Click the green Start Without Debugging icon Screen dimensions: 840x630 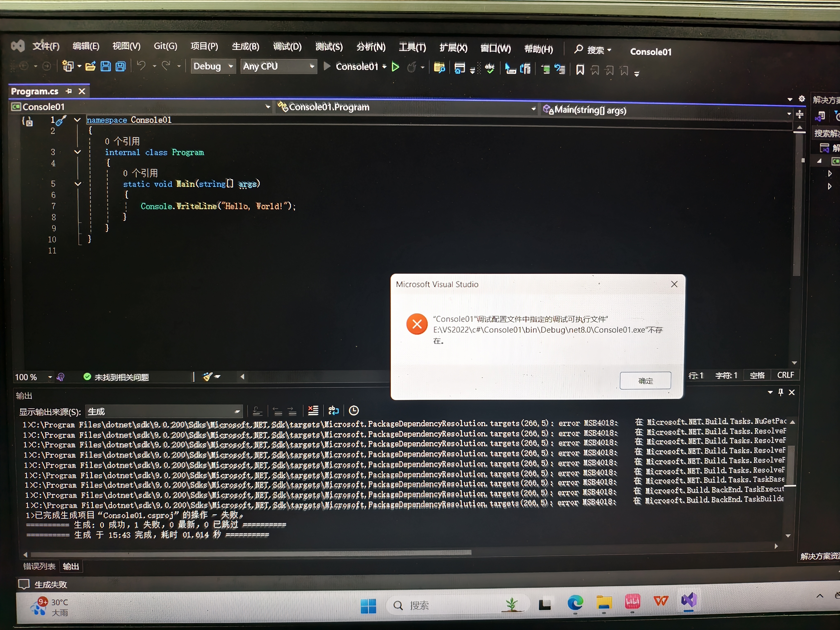pos(395,67)
